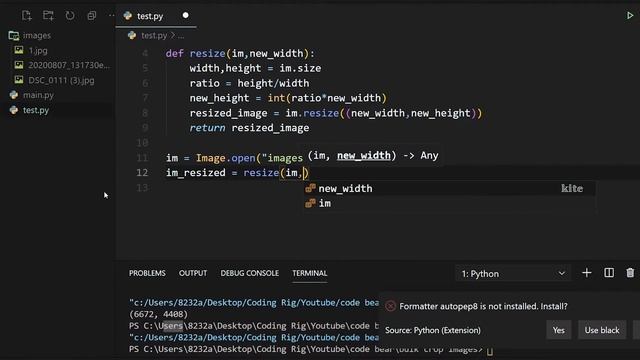
Task: Switch to the DEBUG CONSOLE tab
Action: 249,273
